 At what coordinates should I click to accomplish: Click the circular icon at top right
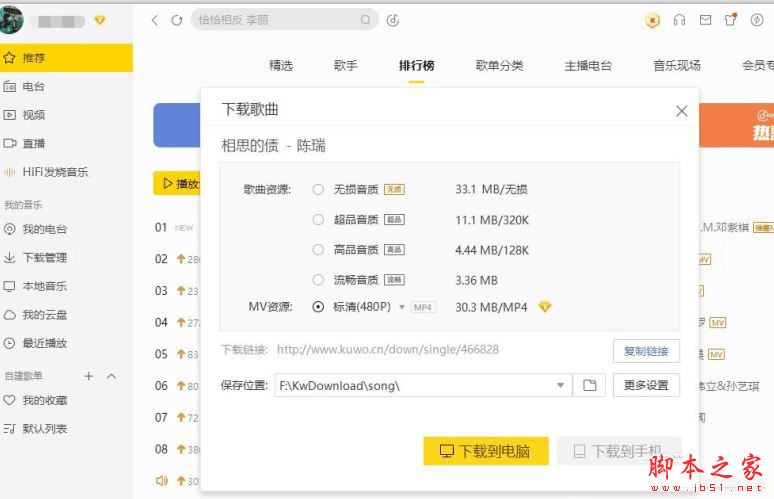coord(757,20)
